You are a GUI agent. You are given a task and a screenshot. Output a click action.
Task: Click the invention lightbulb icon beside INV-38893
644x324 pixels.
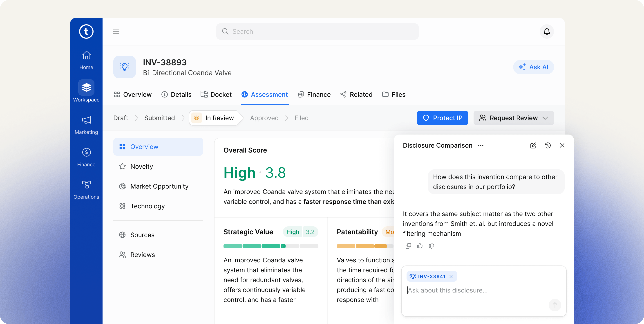125,67
